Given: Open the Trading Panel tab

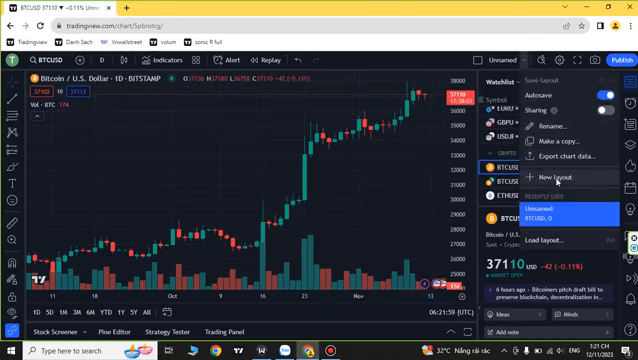Looking at the screenshot, I should [224, 332].
